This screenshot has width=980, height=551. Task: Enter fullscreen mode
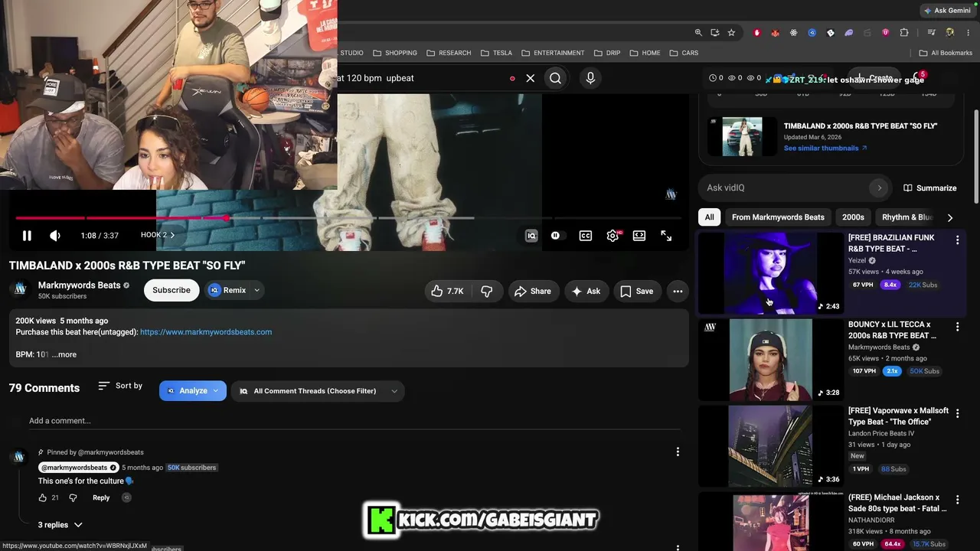click(666, 236)
